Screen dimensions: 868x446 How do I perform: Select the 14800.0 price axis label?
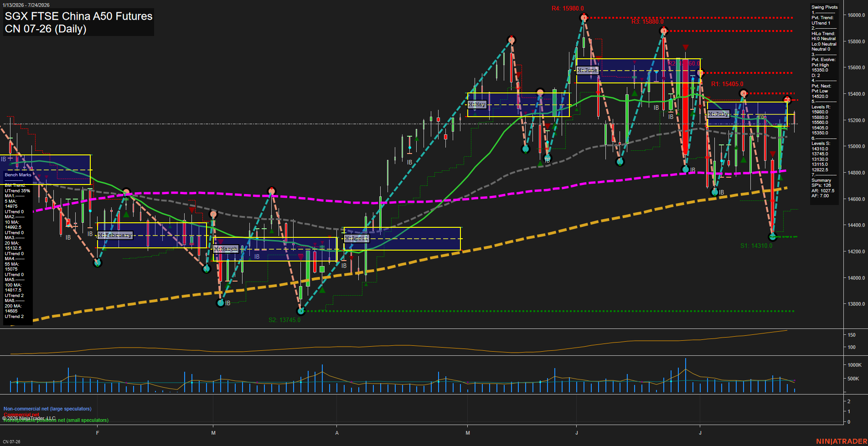(x=856, y=173)
